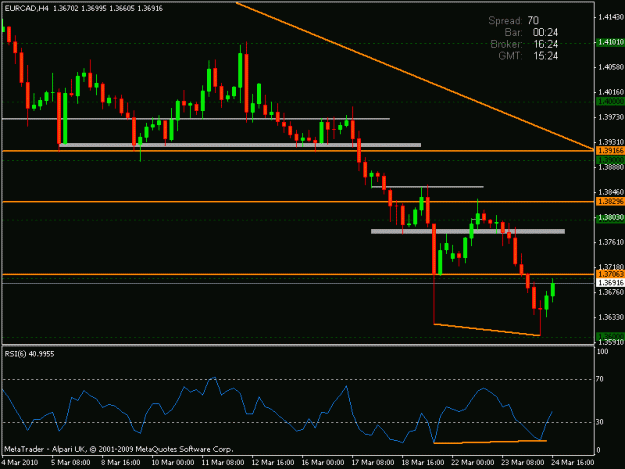Click the orange 1.39166 price label
The width and height of the screenshot is (625, 469).
(x=610, y=151)
